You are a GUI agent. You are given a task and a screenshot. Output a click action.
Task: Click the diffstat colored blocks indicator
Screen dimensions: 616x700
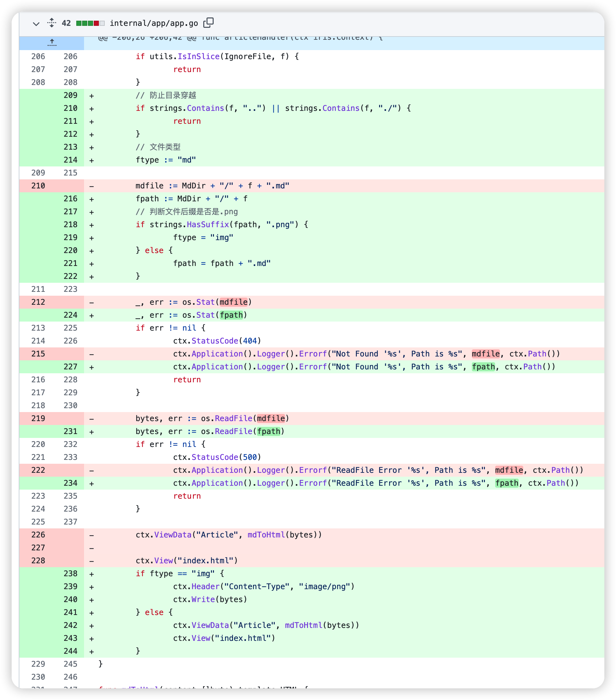(90, 23)
